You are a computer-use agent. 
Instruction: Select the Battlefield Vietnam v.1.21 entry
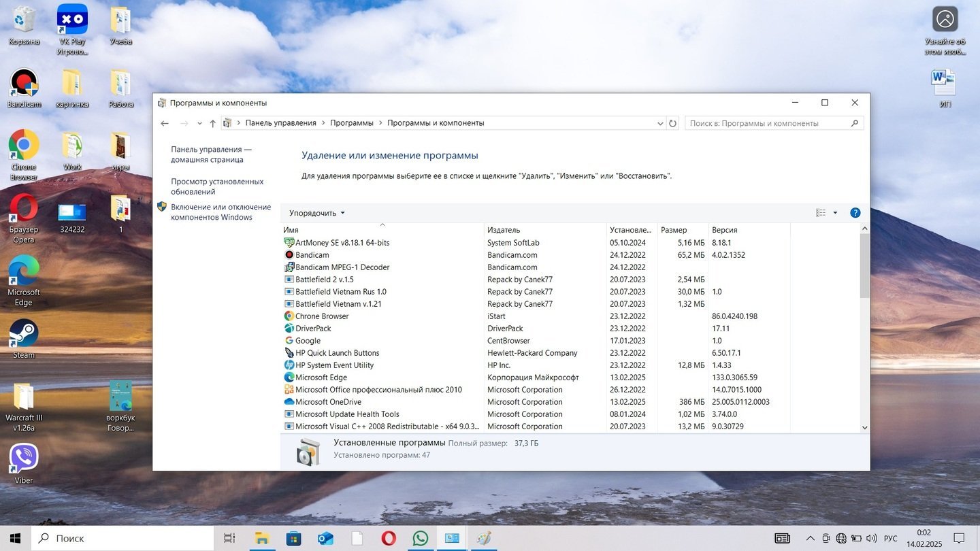pos(536,304)
